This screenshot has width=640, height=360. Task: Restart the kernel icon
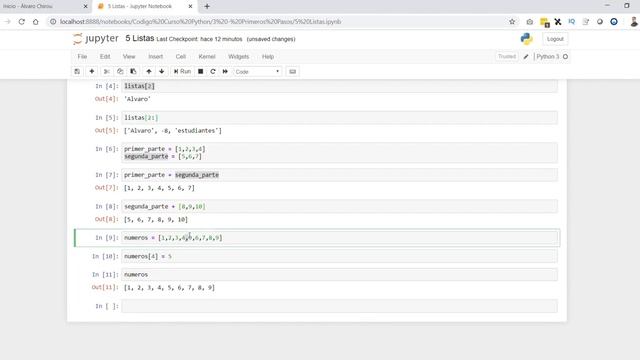(x=213, y=71)
